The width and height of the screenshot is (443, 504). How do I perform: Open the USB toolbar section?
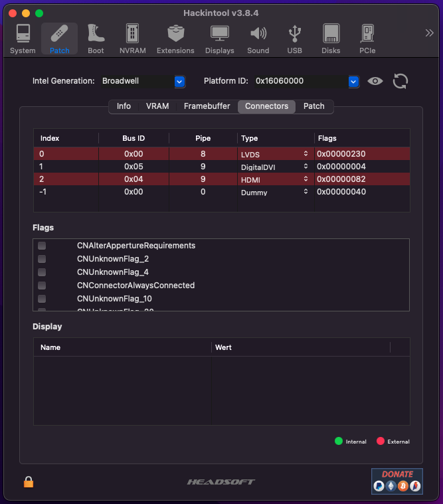(294, 39)
